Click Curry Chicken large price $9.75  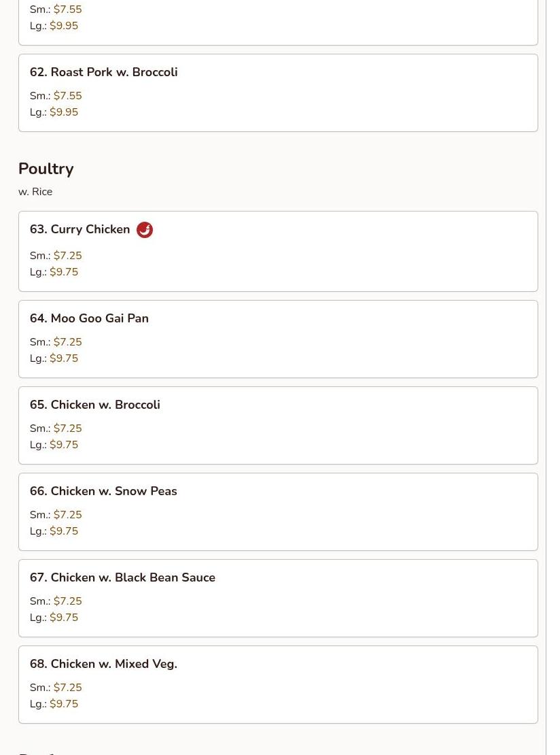click(x=64, y=272)
